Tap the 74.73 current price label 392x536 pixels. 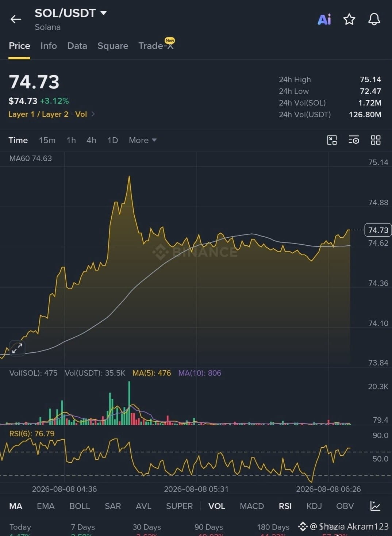[x=378, y=230]
